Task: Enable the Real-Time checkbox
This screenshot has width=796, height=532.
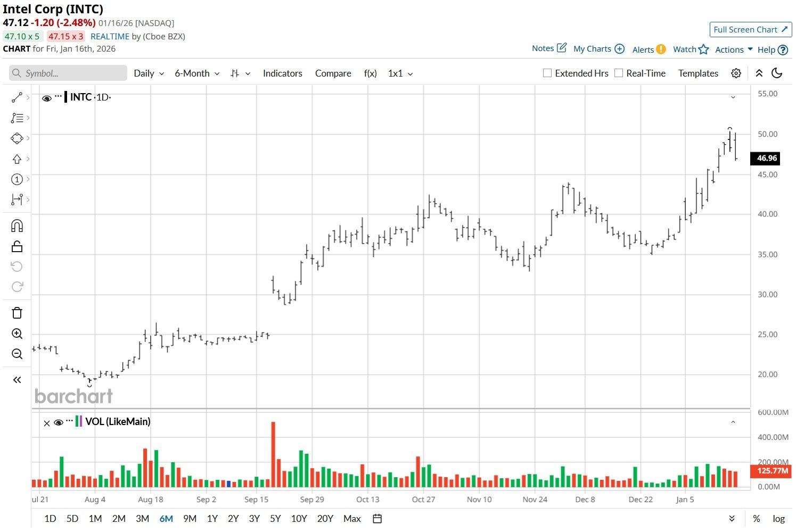Action: click(619, 73)
